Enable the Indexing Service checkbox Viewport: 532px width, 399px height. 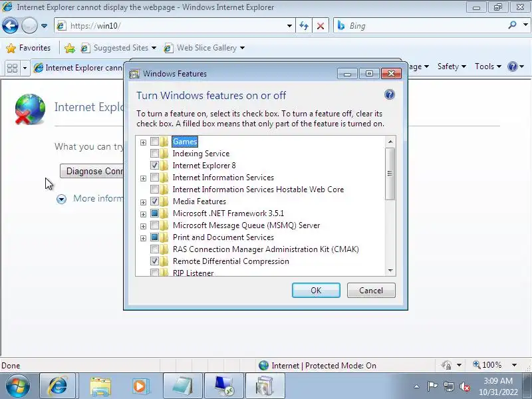click(x=154, y=154)
